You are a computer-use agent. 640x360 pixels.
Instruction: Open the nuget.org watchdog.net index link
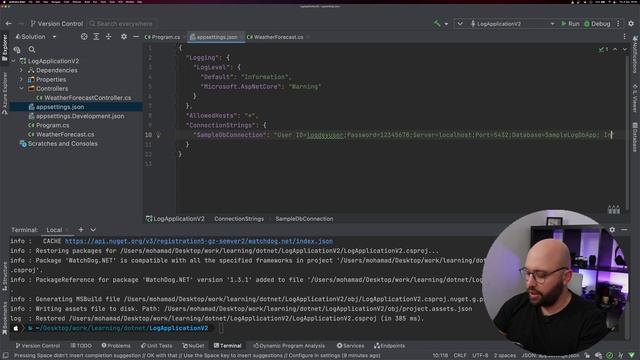pyautogui.click(x=199, y=241)
